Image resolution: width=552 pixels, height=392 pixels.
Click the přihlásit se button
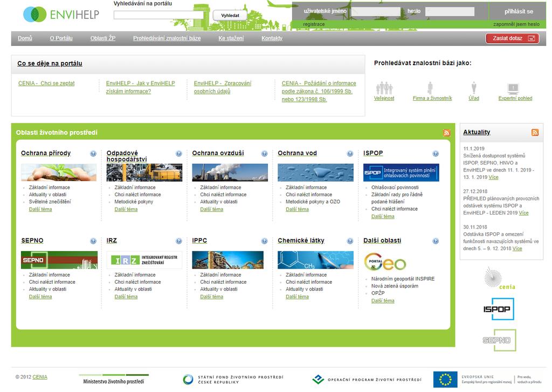pyautogui.click(x=519, y=11)
